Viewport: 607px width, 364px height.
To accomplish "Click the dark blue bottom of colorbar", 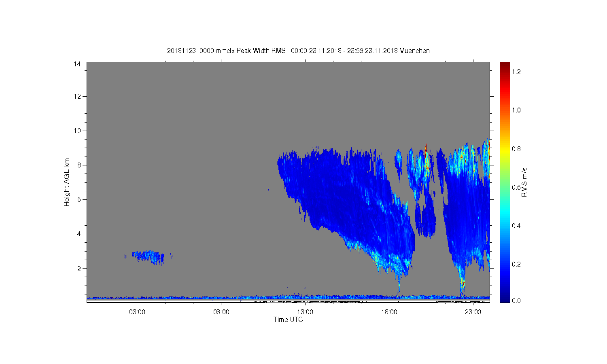I will (505, 297).
